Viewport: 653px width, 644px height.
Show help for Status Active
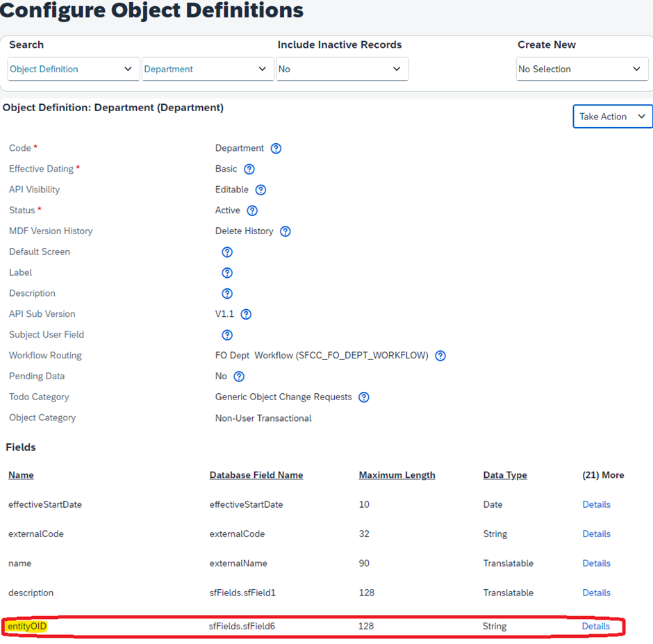pos(252,210)
